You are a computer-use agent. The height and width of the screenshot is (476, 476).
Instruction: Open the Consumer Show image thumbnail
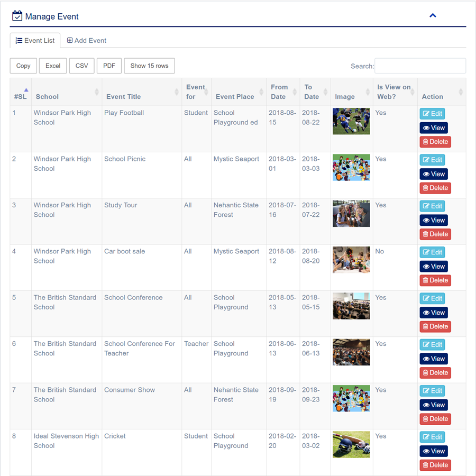pyautogui.click(x=351, y=398)
